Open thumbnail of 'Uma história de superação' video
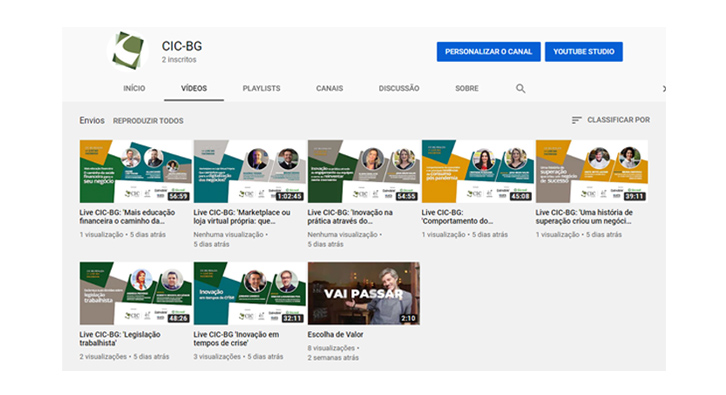Image resolution: width=726 pixels, height=395 pixels. pos(592,171)
